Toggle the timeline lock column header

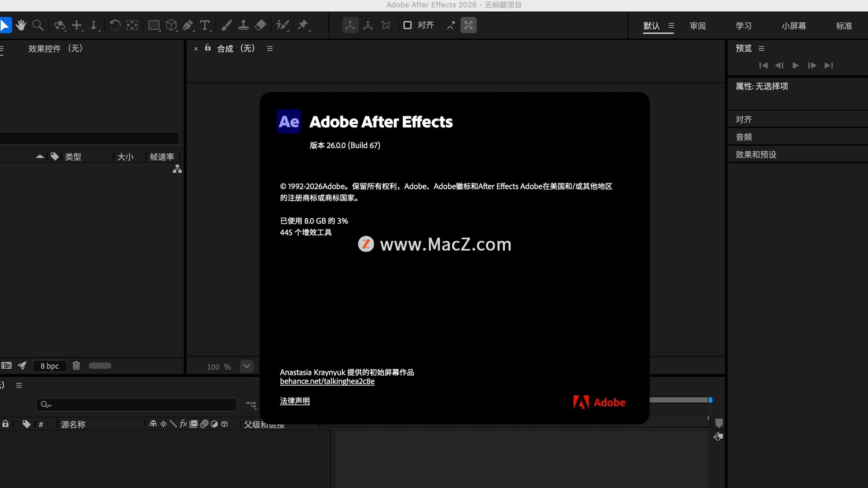click(x=5, y=424)
